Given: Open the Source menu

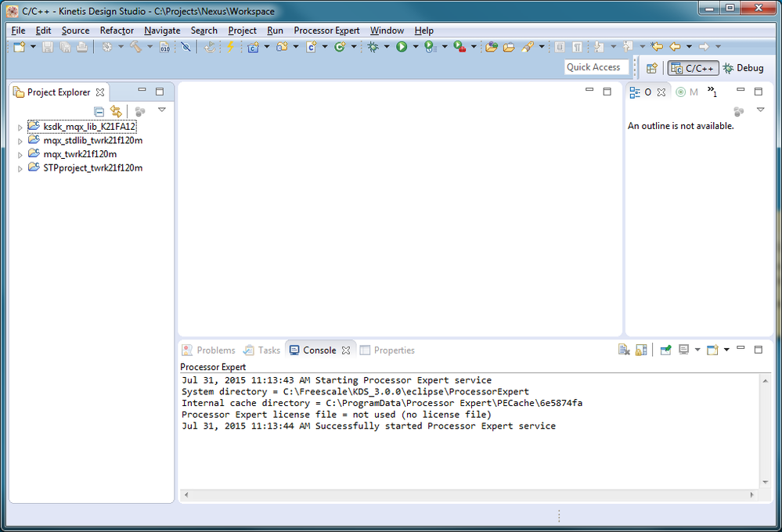Looking at the screenshot, I should coord(75,31).
